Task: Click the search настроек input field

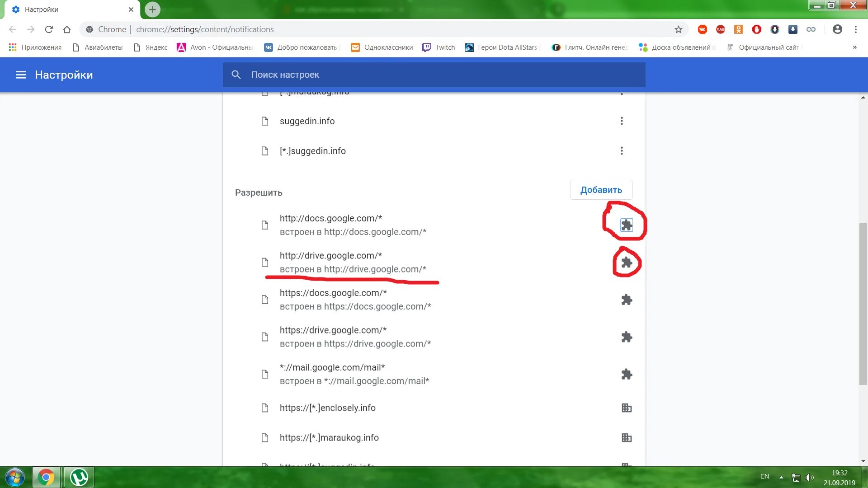Action: (x=434, y=75)
